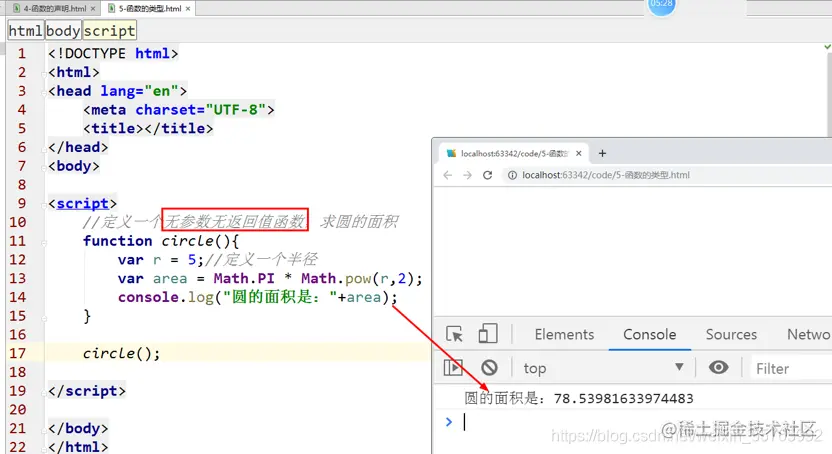
Task: Focus the browser address bar URL
Action: coord(605,175)
